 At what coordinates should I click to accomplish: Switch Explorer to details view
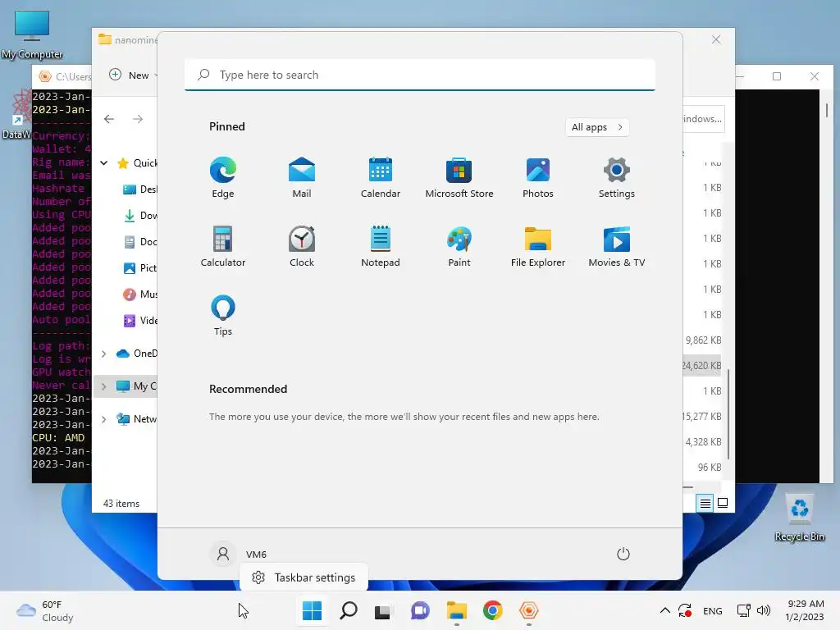coord(705,503)
